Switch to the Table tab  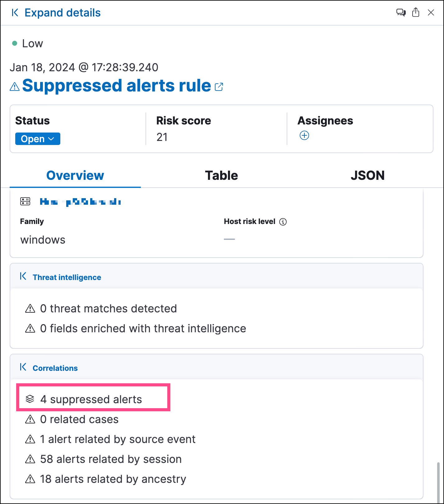pos(221,175)
